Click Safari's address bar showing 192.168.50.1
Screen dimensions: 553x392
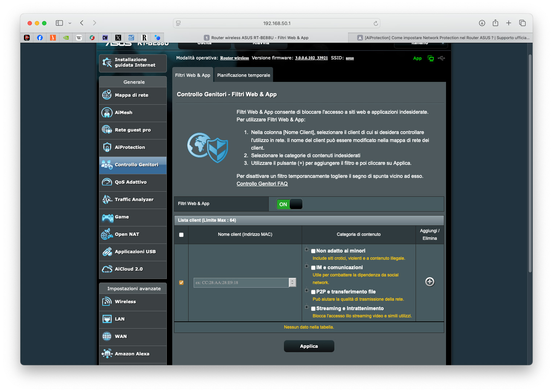click(x=277, y=23)
